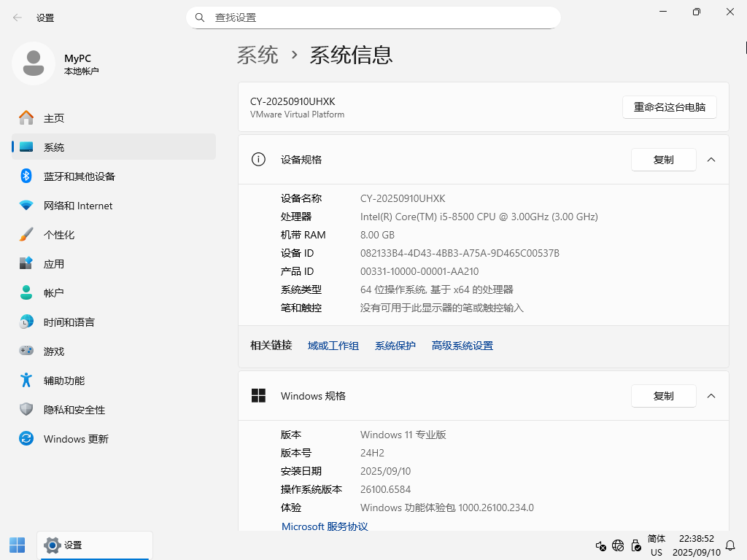This screenshot has height=560, width=747.
Task: Click the Network & Internet Wi-Fi icon
Action: (26, 206)
